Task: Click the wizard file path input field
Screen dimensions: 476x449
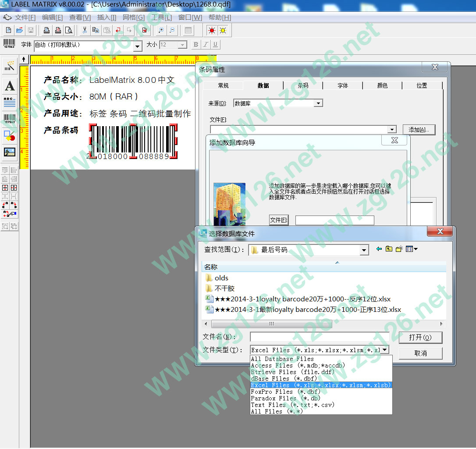Action: [x=334, y=220]
